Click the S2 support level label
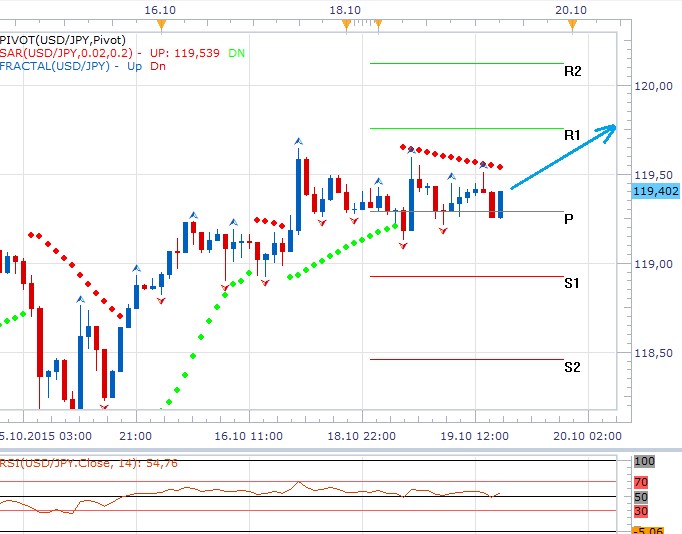682x534 pixels. (572, 367)
